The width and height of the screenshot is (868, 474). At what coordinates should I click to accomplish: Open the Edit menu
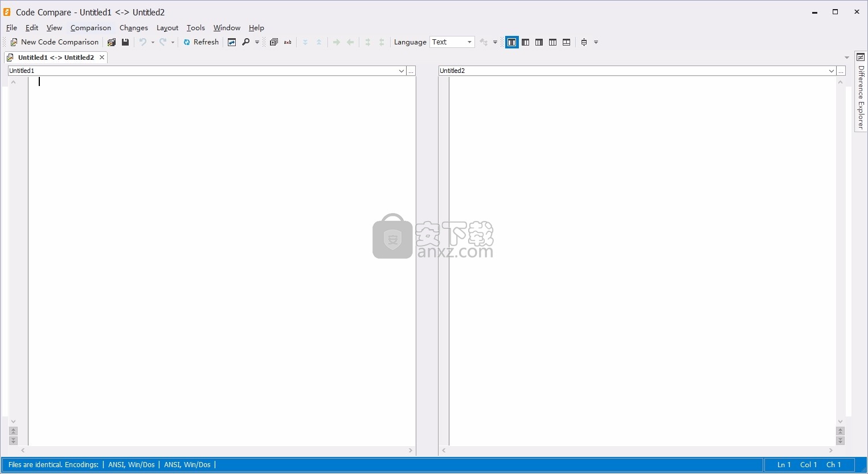[32, 27]
